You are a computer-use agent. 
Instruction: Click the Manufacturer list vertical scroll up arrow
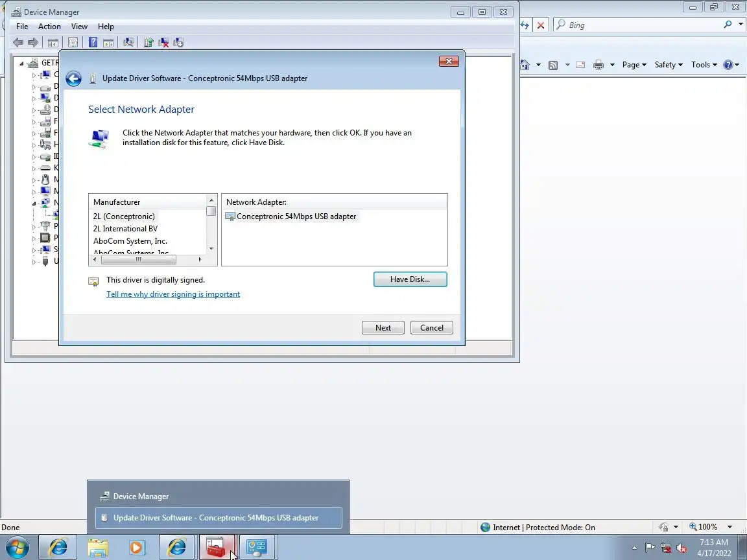211,200
